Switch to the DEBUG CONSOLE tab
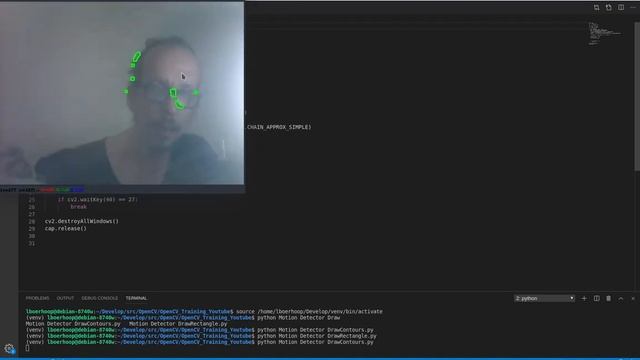Image resolution: width=640 pixels, height=360 pixels. 100,298
